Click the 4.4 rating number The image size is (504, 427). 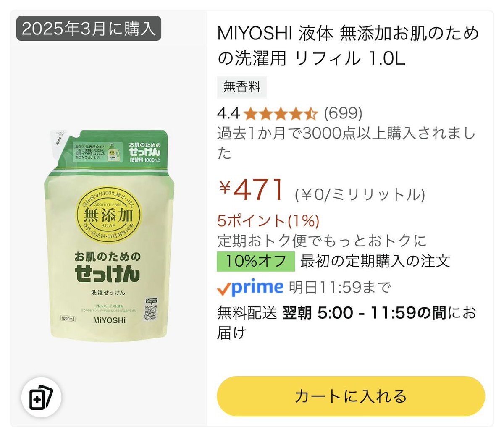pyautogui.click(x=228, y=113)
